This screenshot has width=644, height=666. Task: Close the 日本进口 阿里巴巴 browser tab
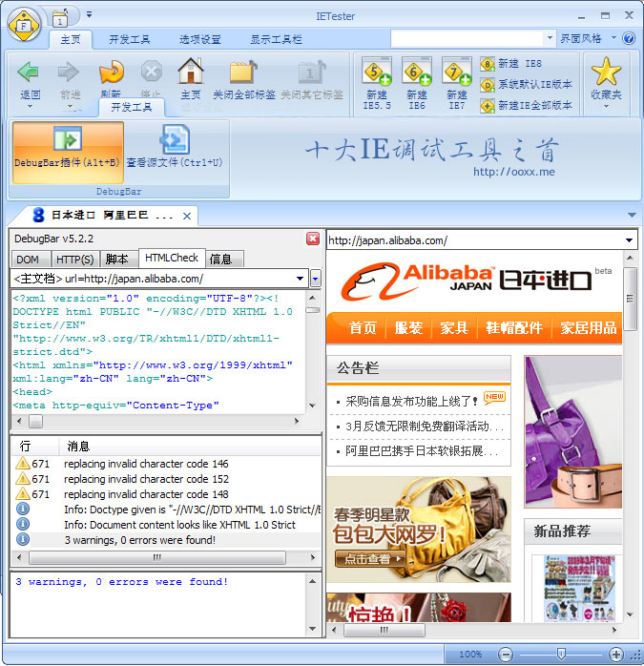[x=187, y=217]
